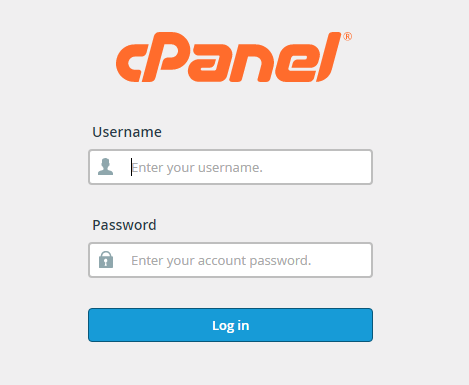This screenshot has width=469, height=385.
Task: Click the 'Log in' text on blue button
Action: (x=231, y=326)
